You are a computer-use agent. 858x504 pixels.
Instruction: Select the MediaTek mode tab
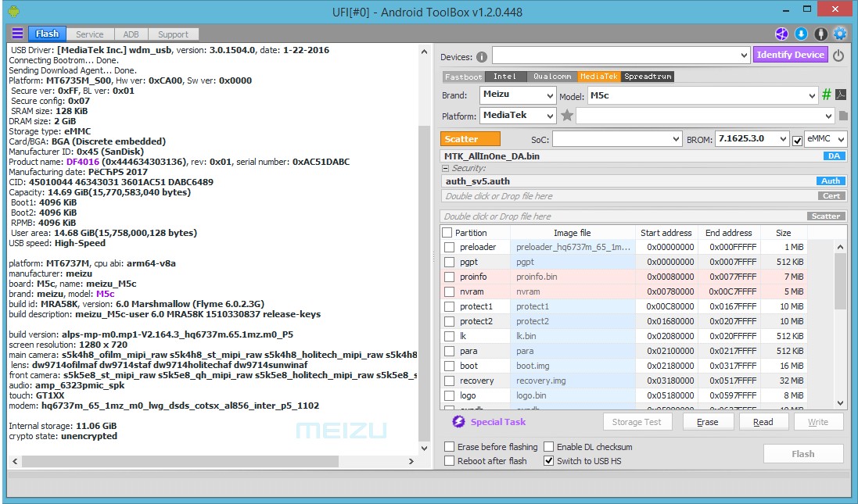[598, 77]
